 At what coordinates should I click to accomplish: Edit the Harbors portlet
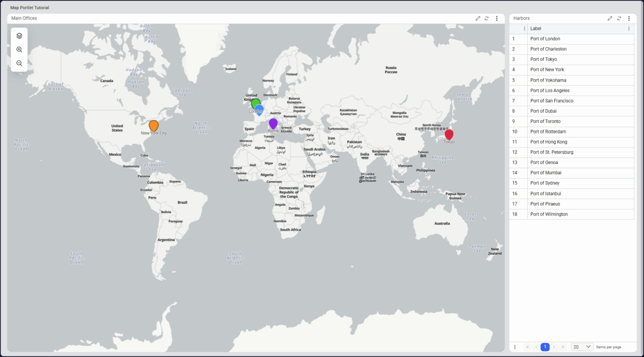(x=610, y=19)
